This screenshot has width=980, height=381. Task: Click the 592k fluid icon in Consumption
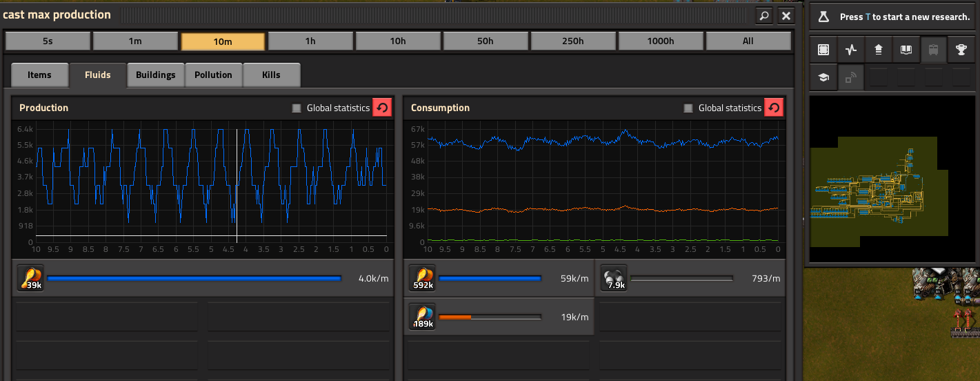421,278
